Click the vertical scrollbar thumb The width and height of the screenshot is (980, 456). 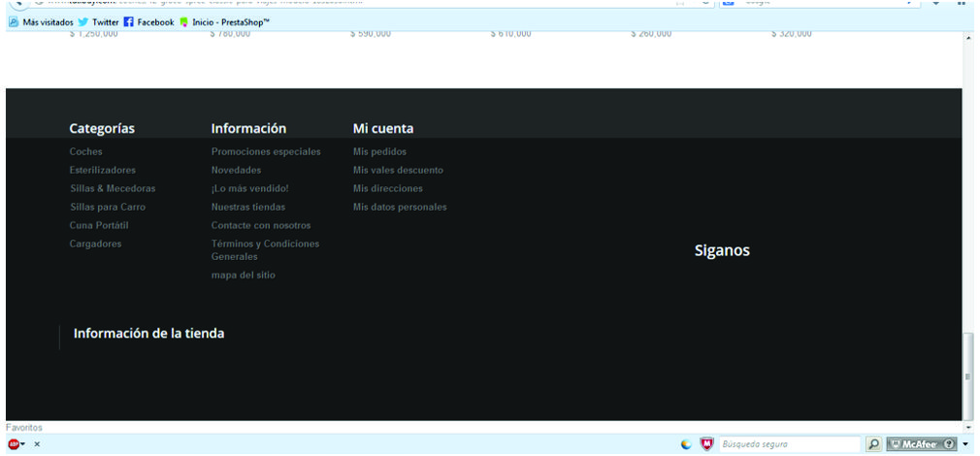(x=968, y=376)
